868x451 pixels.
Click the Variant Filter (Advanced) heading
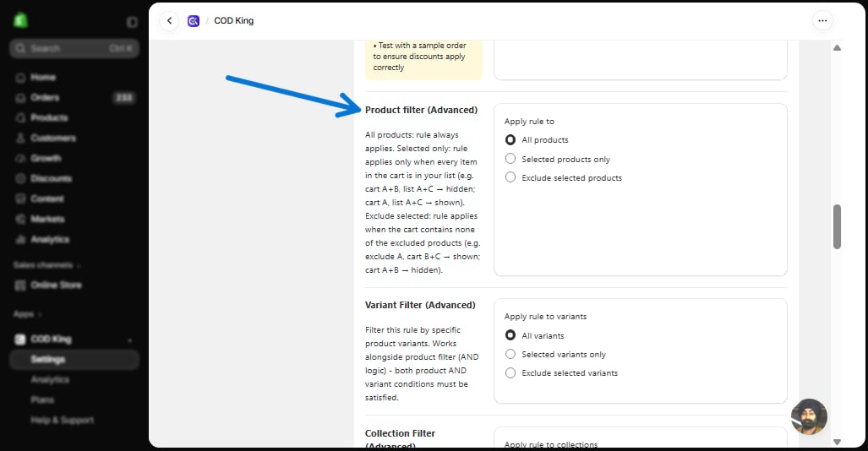420,306
